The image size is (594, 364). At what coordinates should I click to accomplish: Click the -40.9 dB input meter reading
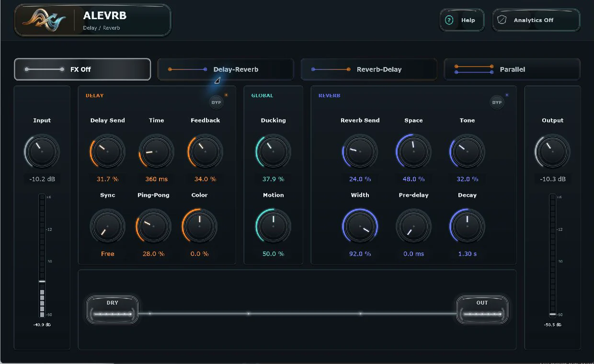click(42, 325)
